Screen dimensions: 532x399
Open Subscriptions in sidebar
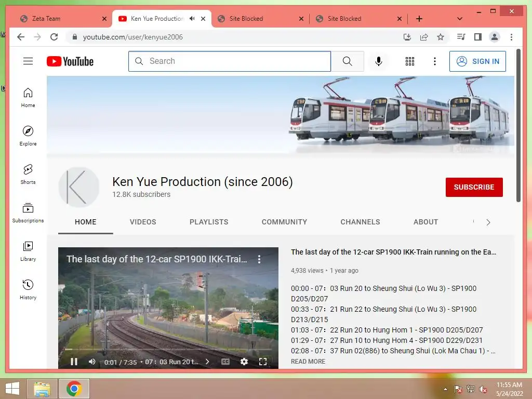click(x=28, y=212)
